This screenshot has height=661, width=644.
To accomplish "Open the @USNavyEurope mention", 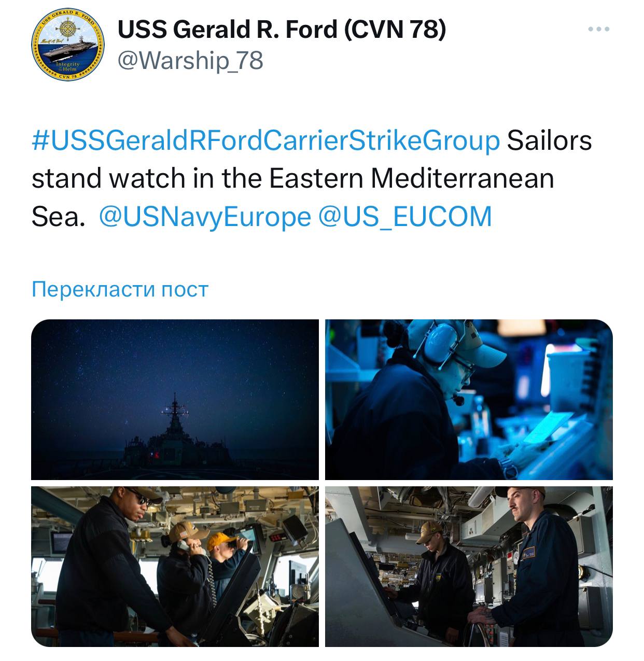I will pos(204,216).
